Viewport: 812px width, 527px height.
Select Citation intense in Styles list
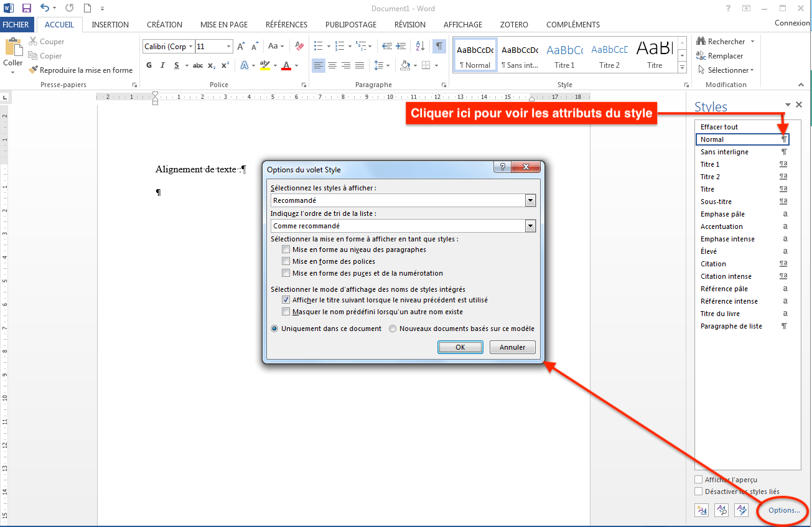click(742, 276)
